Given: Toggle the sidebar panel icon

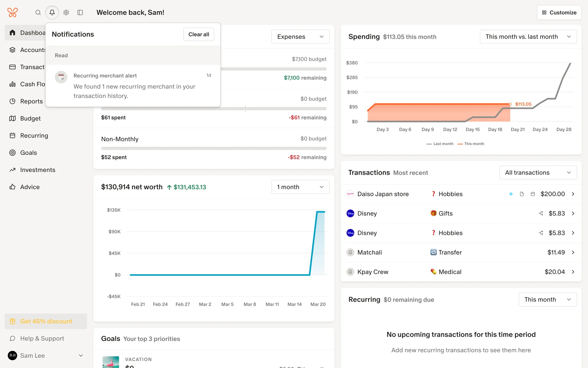Looking at the screenshot, I should tap(80, 13).
